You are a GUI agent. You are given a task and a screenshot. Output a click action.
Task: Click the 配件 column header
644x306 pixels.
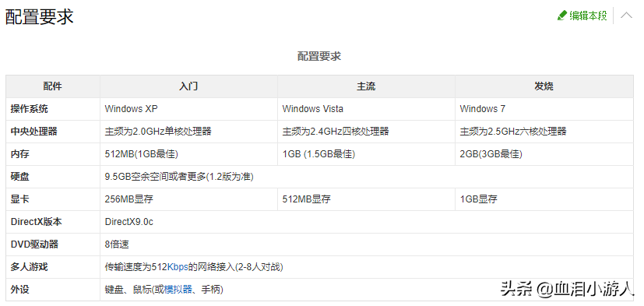(53, 86)
